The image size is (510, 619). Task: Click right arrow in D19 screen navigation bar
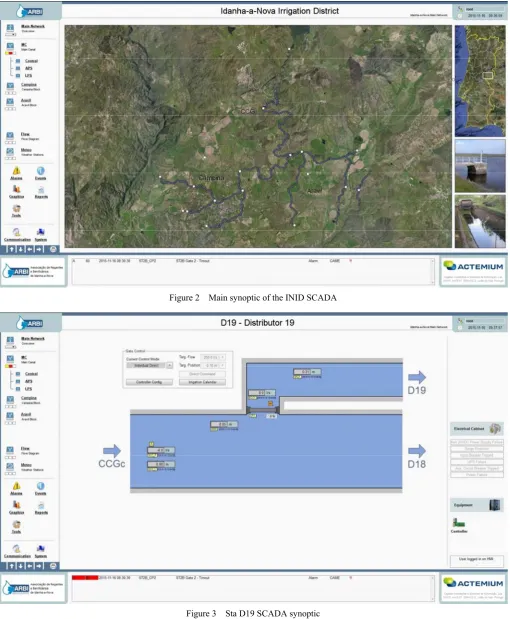click(39, 566)
